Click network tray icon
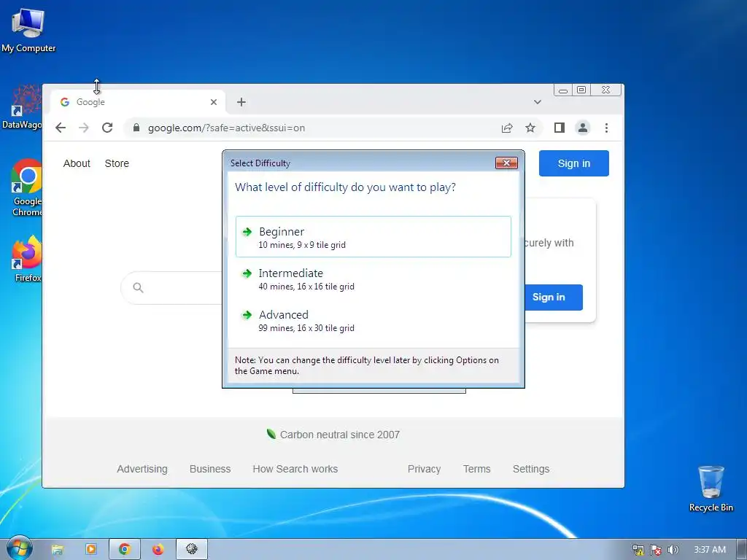The height and width of the screenshot is (560, 747). pyautogui.click(x=638, y=550)
